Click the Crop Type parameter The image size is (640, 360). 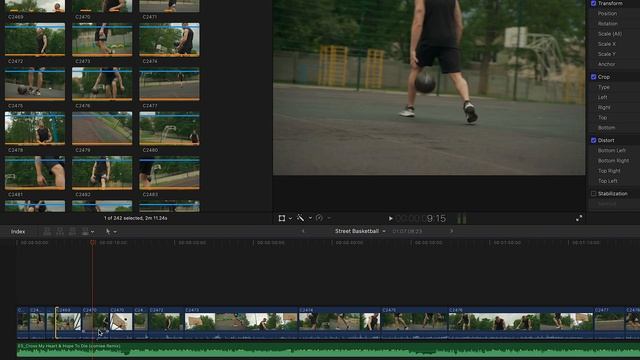604,87
